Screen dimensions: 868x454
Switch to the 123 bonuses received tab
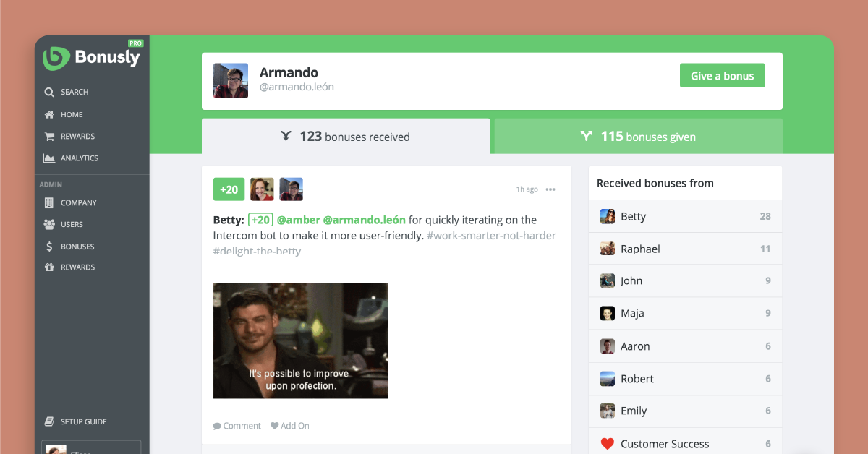[x=346, y=136]
